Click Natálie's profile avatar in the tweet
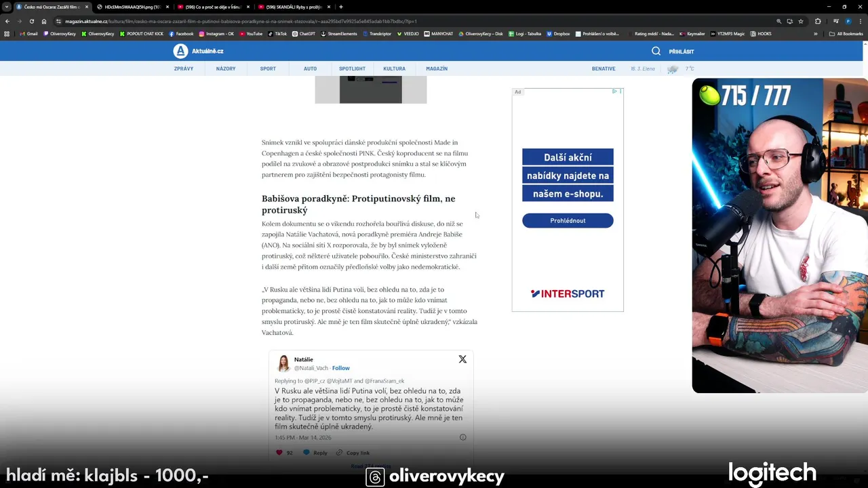 (283, 363)
